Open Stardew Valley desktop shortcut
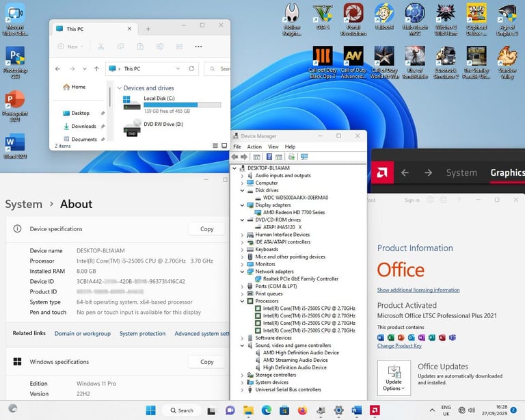Viewport: 525px width, 420px height. [x=507, y=63]
